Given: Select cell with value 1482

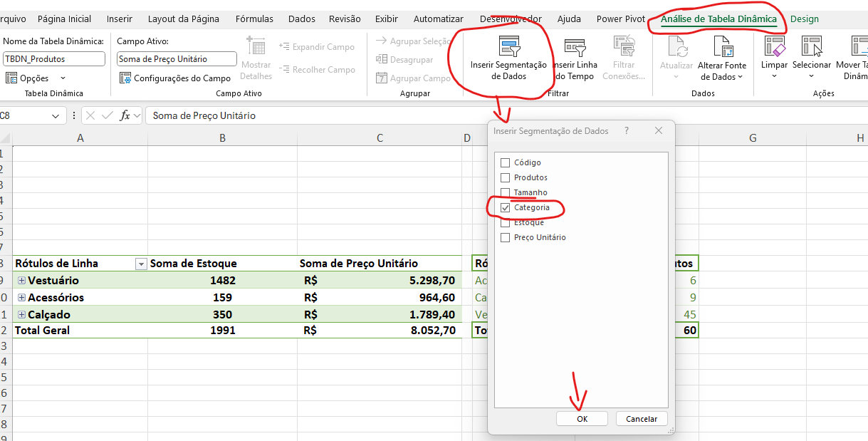Looking at the screenshot, I should [223, 281].
